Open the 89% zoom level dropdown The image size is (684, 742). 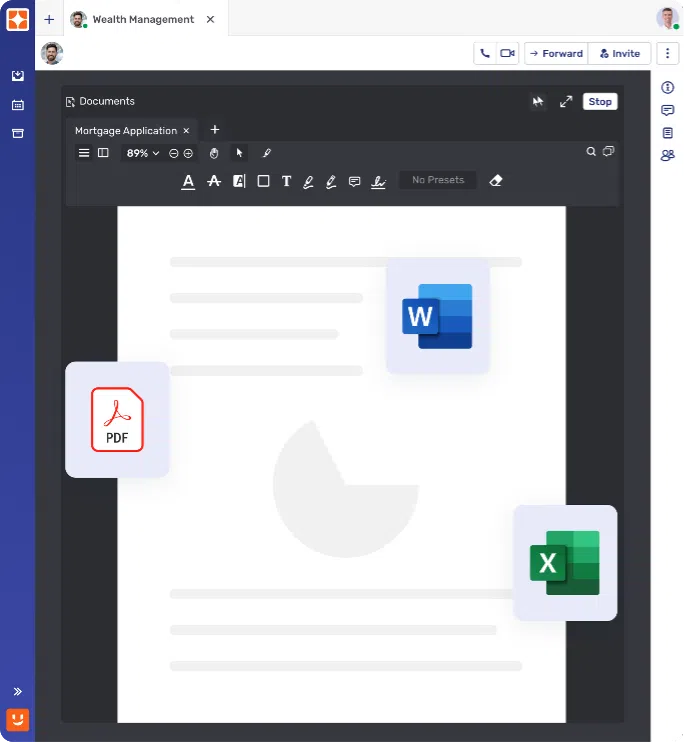(143, 153)
